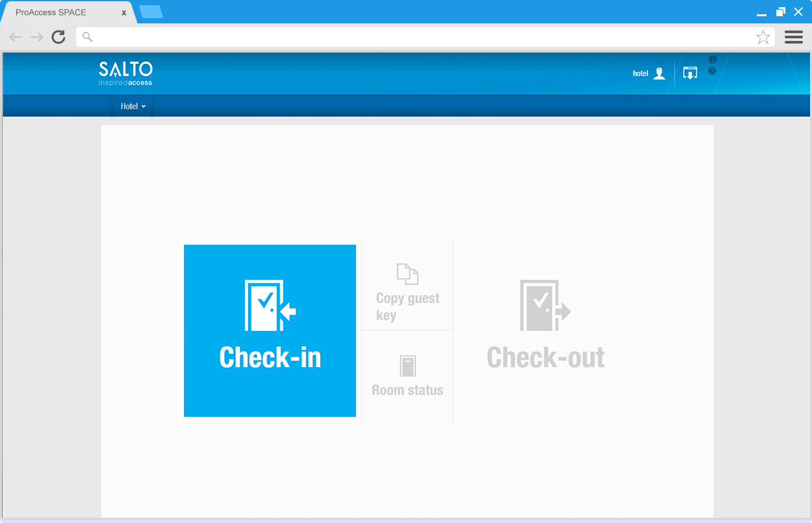The width and height of the screenshot is (812, 523).
Task: Click the SALTO inspired access logo
Action: pyautogui.click(x=125, y=73)
